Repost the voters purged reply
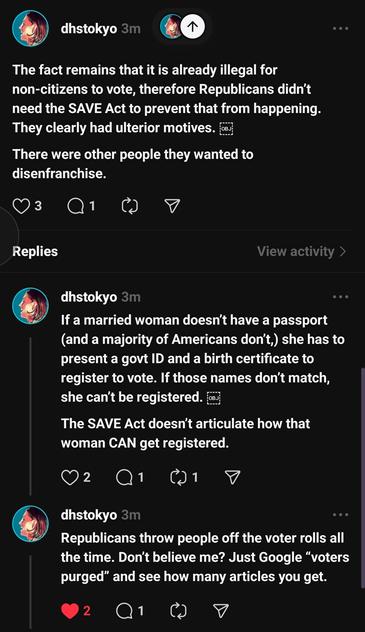This screenshot has height=632, width=365. [x=178, y=611]
